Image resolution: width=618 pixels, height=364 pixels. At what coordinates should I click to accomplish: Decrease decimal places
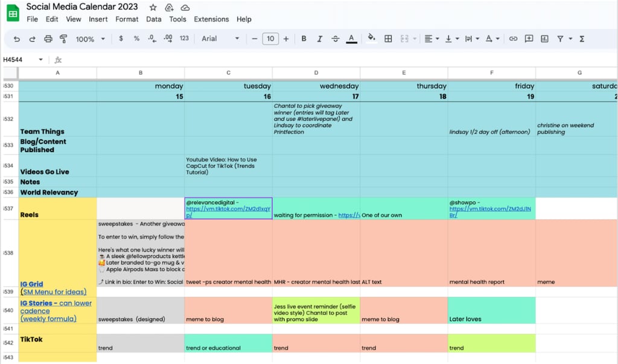152,39
